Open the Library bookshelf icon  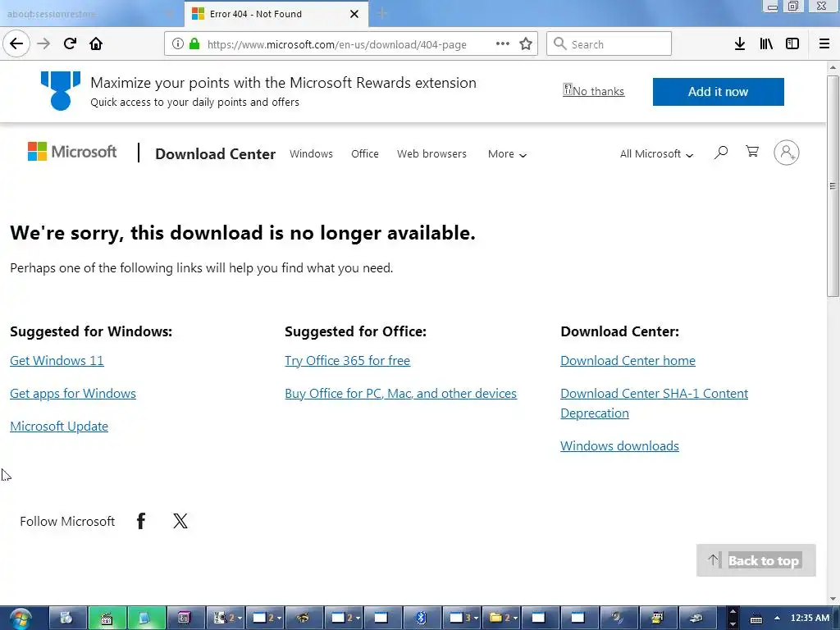pos(766,44)
